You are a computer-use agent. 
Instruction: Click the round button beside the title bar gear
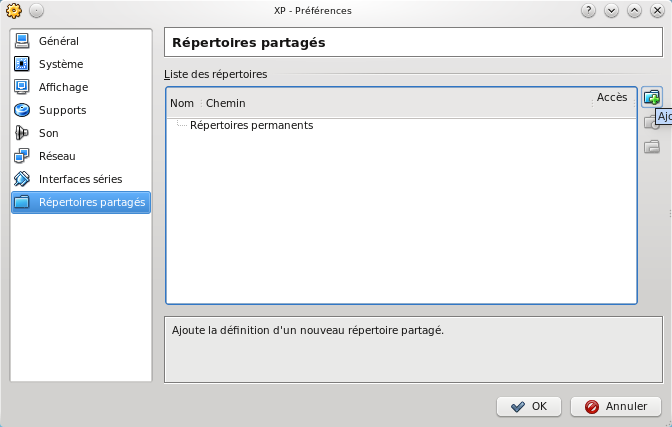tap(36, 10)
